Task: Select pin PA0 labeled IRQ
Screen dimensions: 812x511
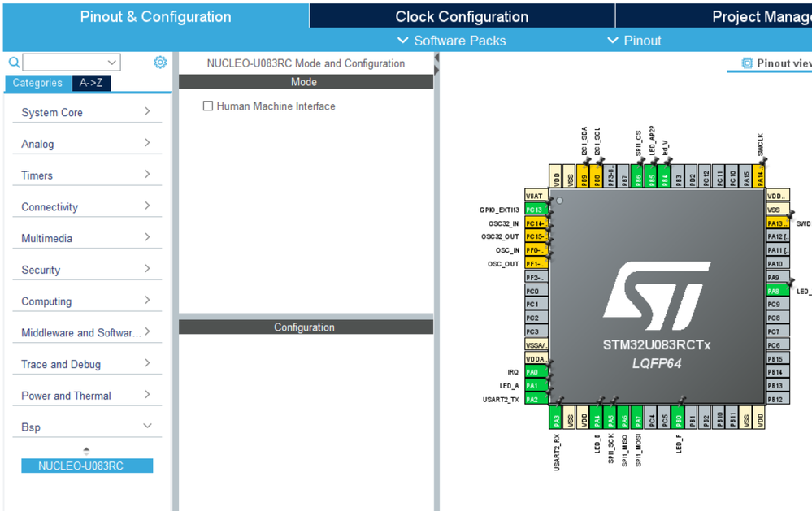Action: [x=536, y=372]
